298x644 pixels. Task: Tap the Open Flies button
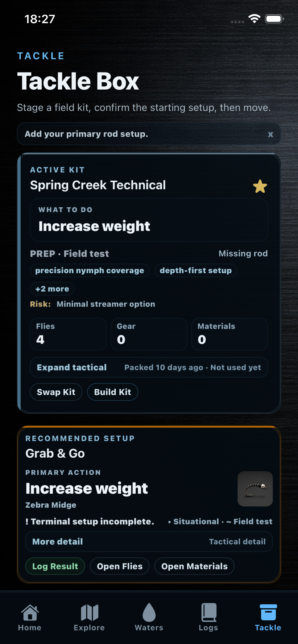coord(120,566)
